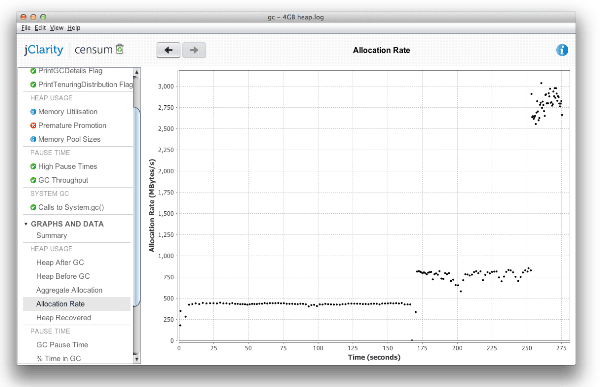Click green check beside Calls to System.gc()
The width and height of the screenshot is (600, 387).
point(33,207)
